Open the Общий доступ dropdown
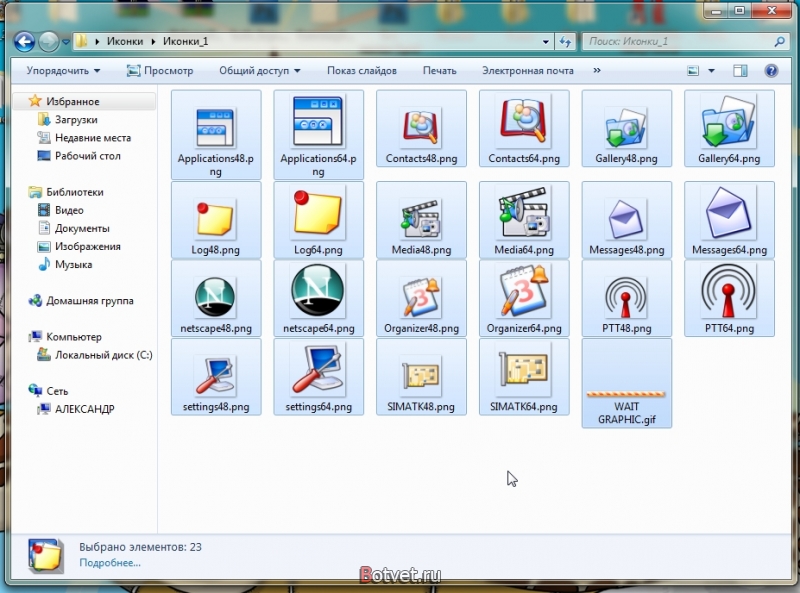 [x=260, y=70]
